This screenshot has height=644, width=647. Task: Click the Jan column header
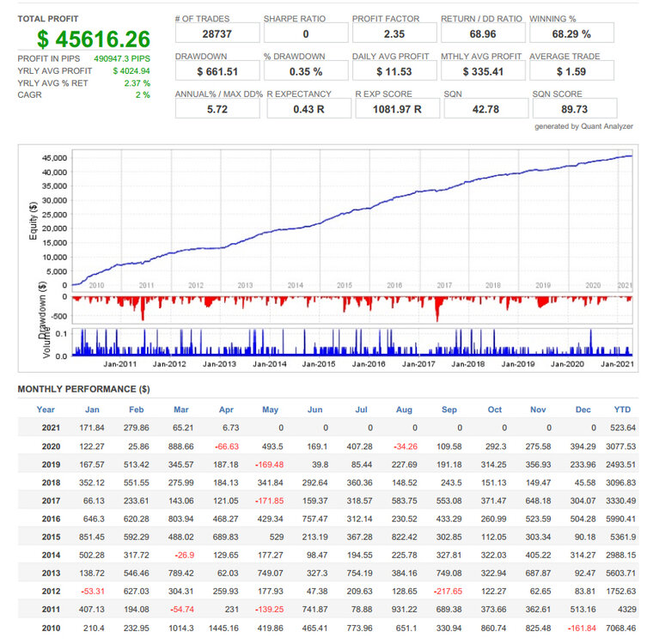[92, 410]
